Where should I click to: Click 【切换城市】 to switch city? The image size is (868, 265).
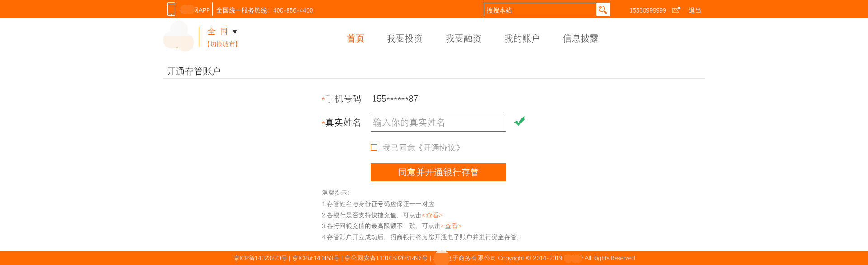click(x=222, y=44)
